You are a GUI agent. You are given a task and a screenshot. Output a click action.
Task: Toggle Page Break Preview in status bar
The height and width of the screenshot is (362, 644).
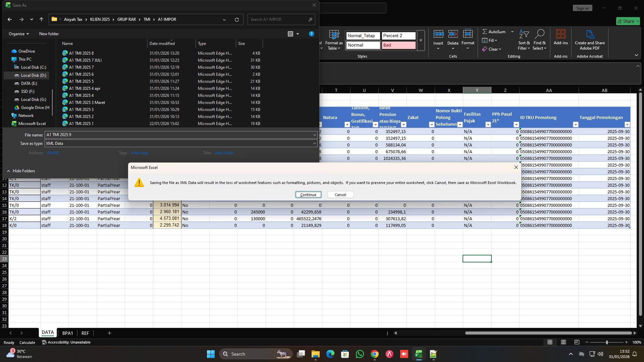pyautogui.click(x=577, y=342)
